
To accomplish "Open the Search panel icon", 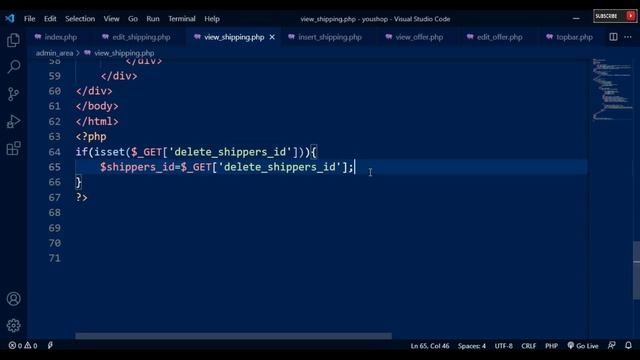I will [13, 67].
